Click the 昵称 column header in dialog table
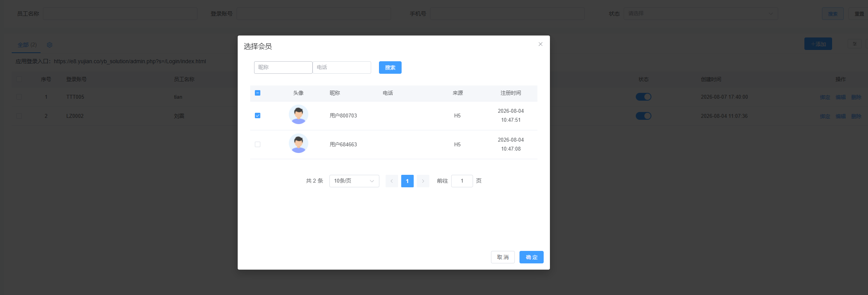This screenshot has width=868, height=295. [335, 93]
